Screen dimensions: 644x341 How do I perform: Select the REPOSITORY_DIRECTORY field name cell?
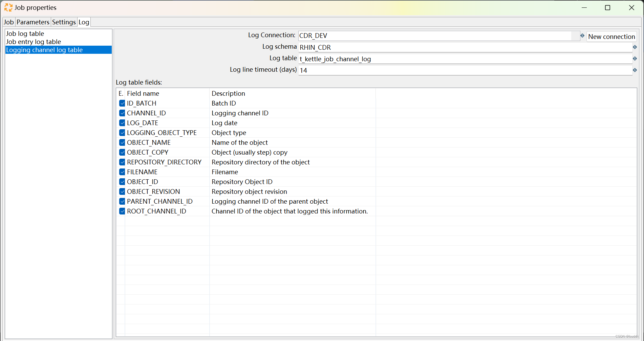point(167,162)
